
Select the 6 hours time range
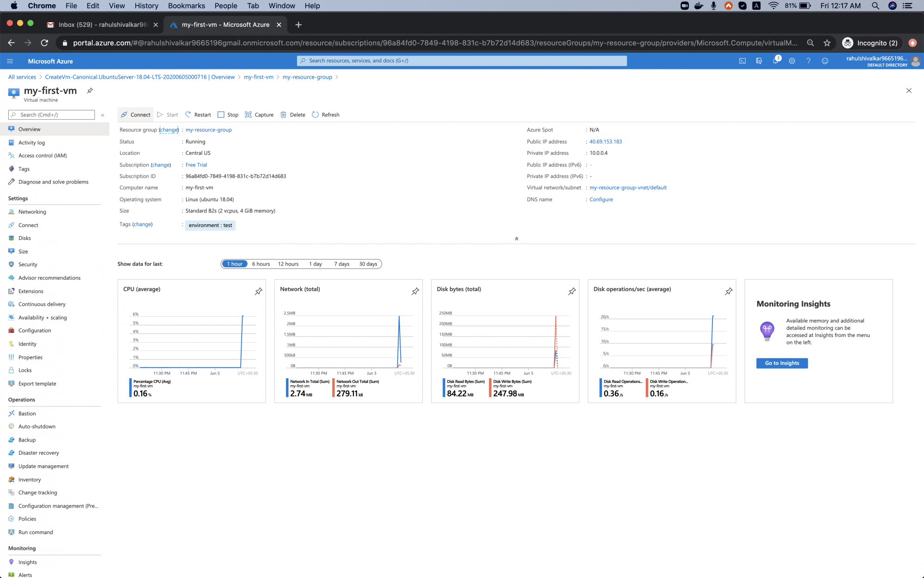[x=261, y=264]
